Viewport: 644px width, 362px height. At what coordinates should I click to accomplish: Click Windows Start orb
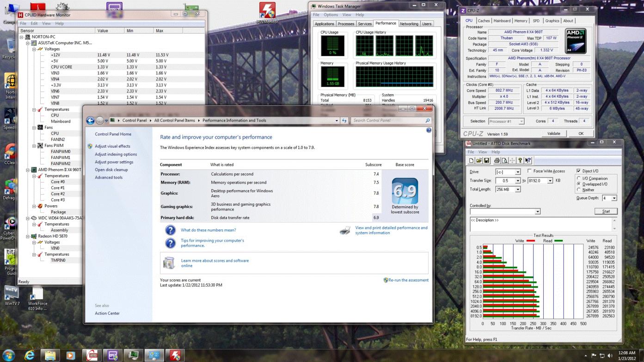[x=8, y=355]
